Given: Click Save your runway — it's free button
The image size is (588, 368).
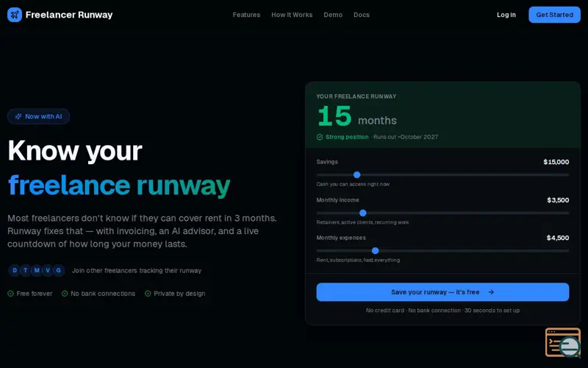Looking at the screenshot, I should pyautogui.click(x=442, y=292).
